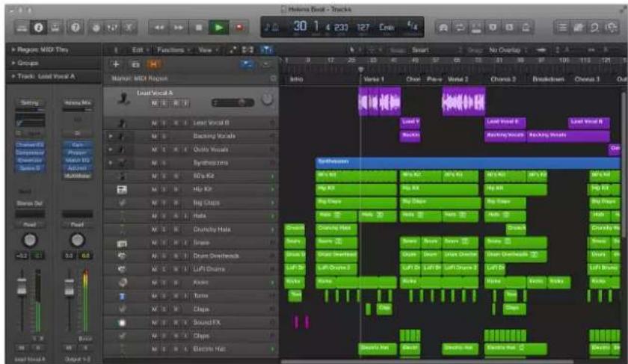
Task: Expand the Track: Lead Vocal A section
Action: [x=13, y=76]
